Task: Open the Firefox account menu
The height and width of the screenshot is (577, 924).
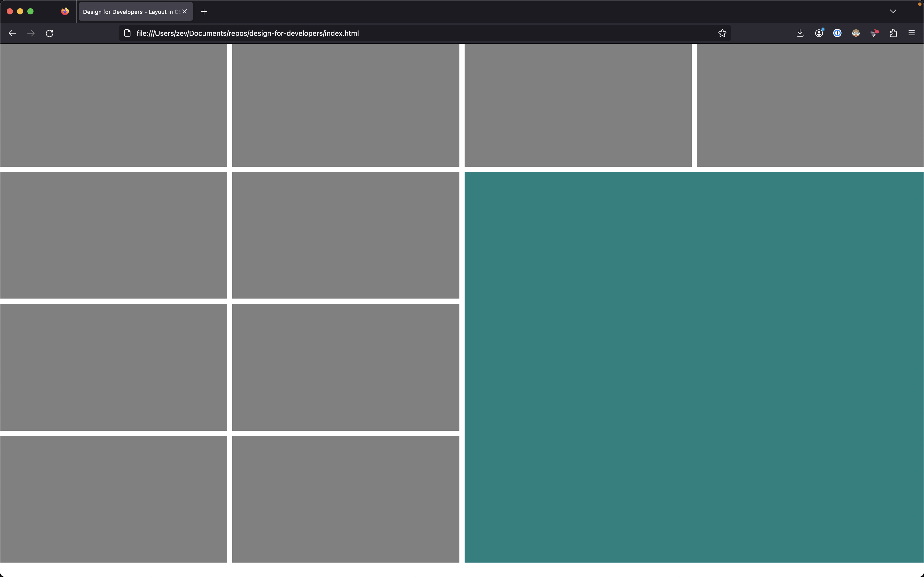Action: (819, 33)
